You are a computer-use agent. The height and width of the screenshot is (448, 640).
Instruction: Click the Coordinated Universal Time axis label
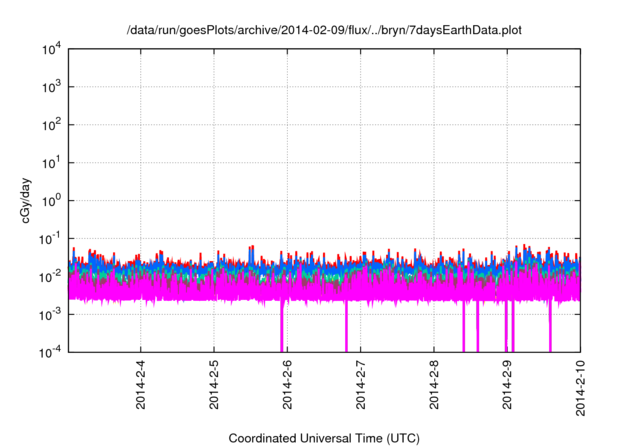click(324, 438)
